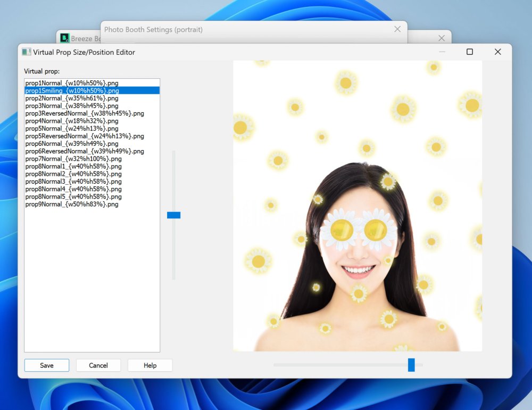
Task: Select prop8Normal3_{w40%h58%}.png
Action: pyautogui.click(x=73, y=182)
